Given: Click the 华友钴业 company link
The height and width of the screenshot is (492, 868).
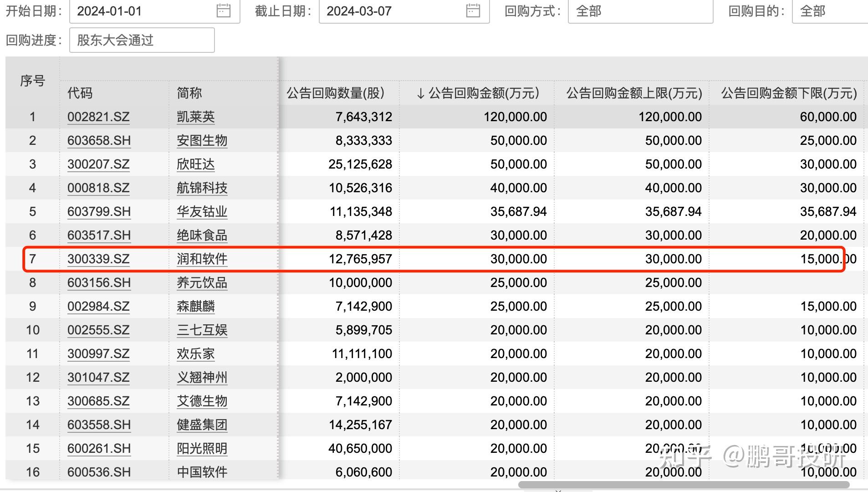Looking at the screenshot, I should pyautogui.click(x=201, y=211).
